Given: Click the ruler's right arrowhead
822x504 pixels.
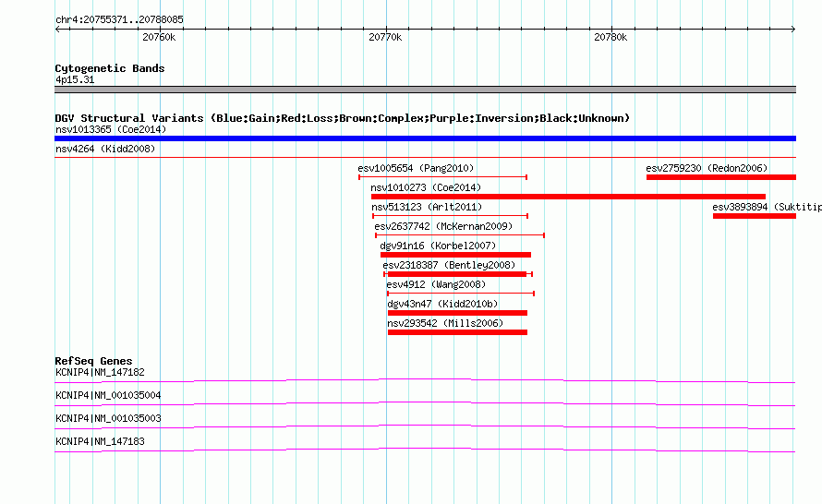Looking at the screenshot, I should pos(793,30).
